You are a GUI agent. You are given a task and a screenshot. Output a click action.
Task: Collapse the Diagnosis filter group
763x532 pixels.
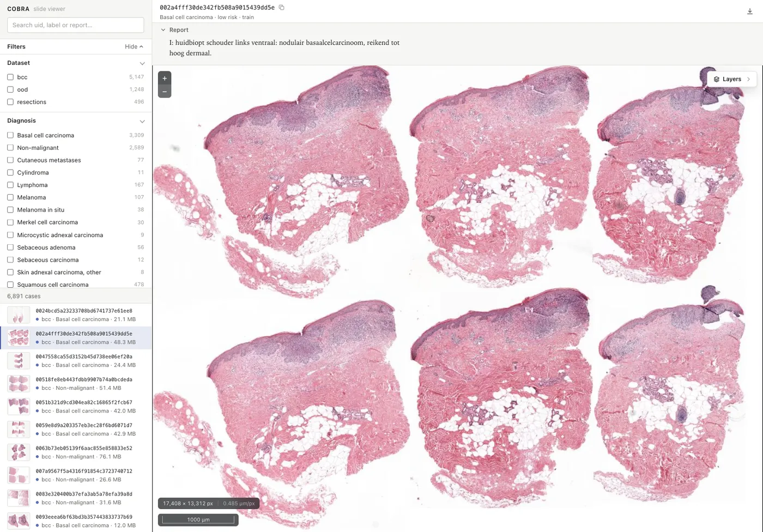142,121
